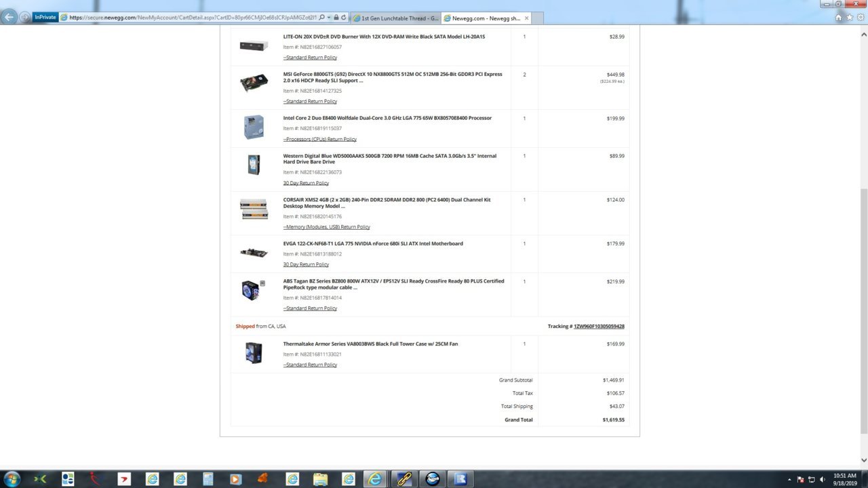Click the Total Tax value $106.57
The width and height of the screenshot is (868, 488).
[x=616, y=393]
